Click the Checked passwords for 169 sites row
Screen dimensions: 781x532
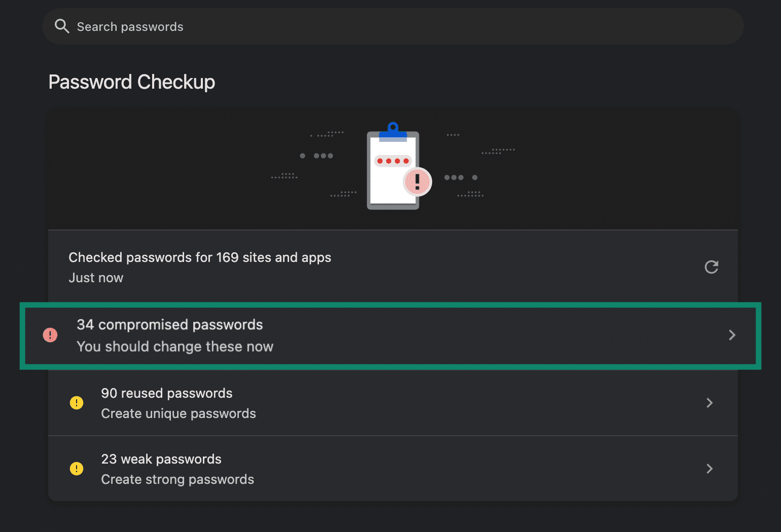tap(200, 257)
